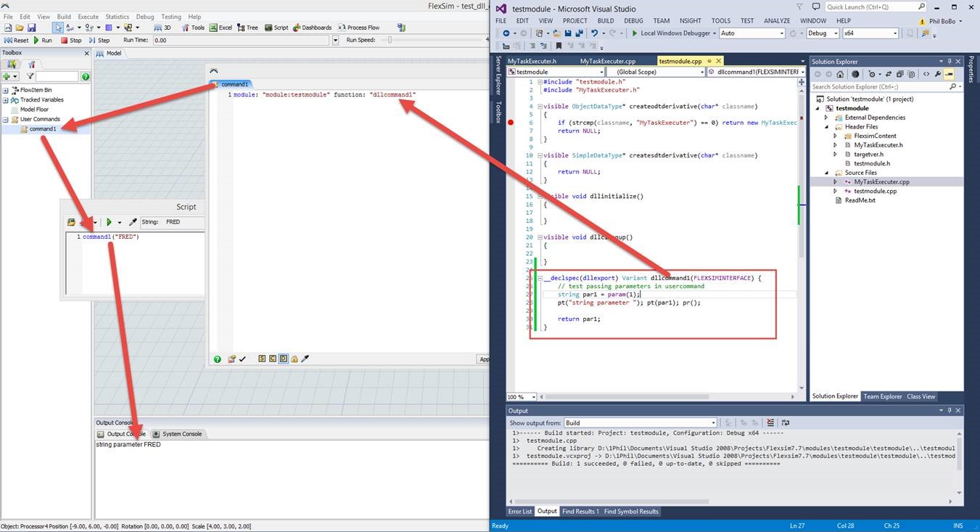Toggle the breakpoint on the strcmp line
Viewport: 980px width, 532px height.
[512, 123]
